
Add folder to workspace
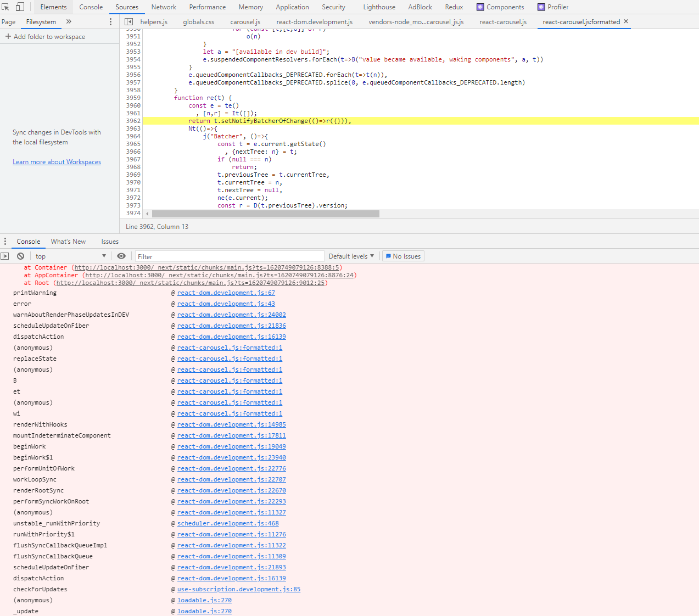point(45,37)
